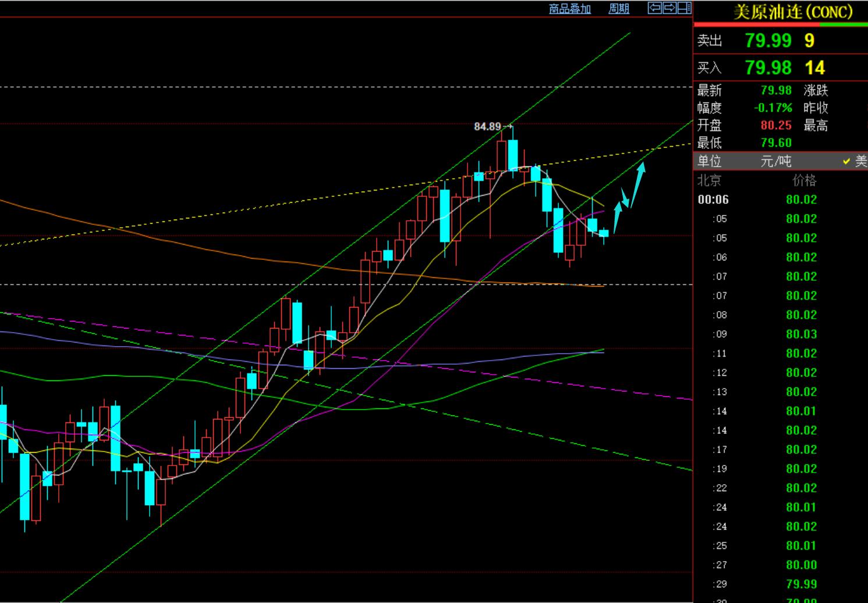Image resolution: width=868 pixels, height=603 pixels.
Task: Open the 周期 period selector
Action: point(618,9)
